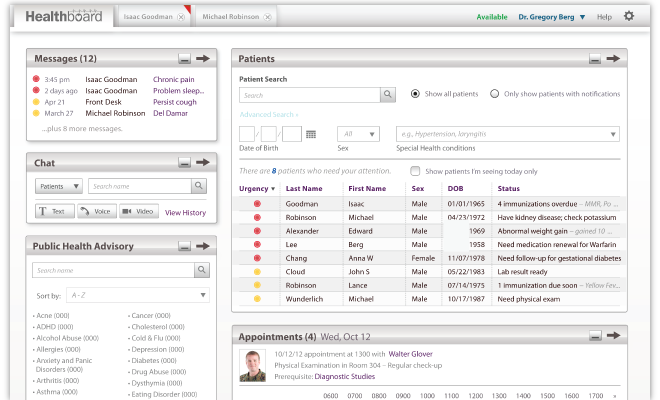Start a Video chat
The height and width of the screenshot is (400, 660).
(139, 211)
